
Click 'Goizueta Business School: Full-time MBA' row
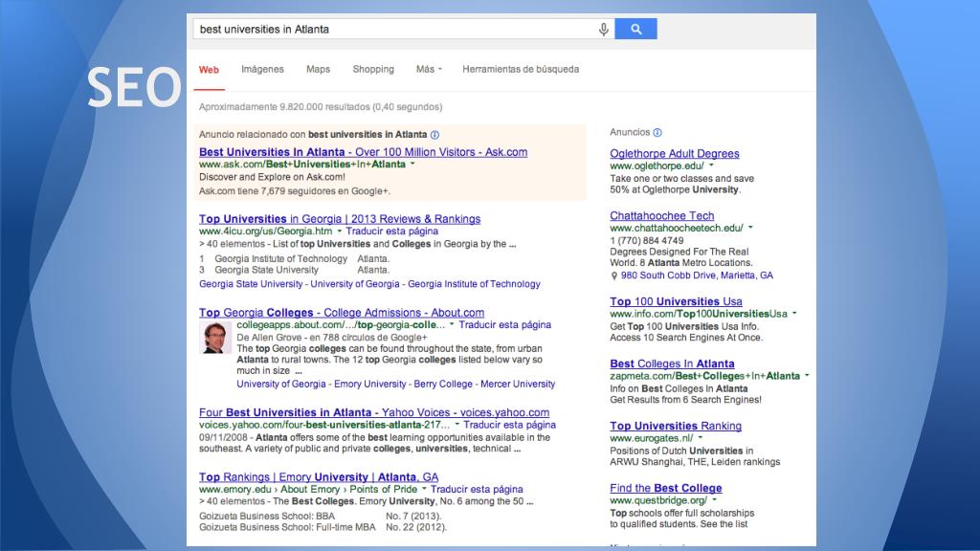click(323, 527)
